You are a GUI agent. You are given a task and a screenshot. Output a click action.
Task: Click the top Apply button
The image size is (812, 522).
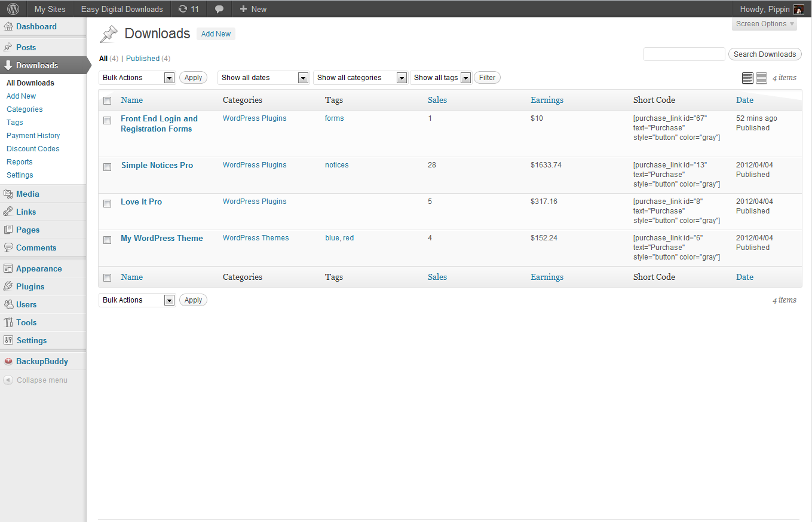[193, 78]
